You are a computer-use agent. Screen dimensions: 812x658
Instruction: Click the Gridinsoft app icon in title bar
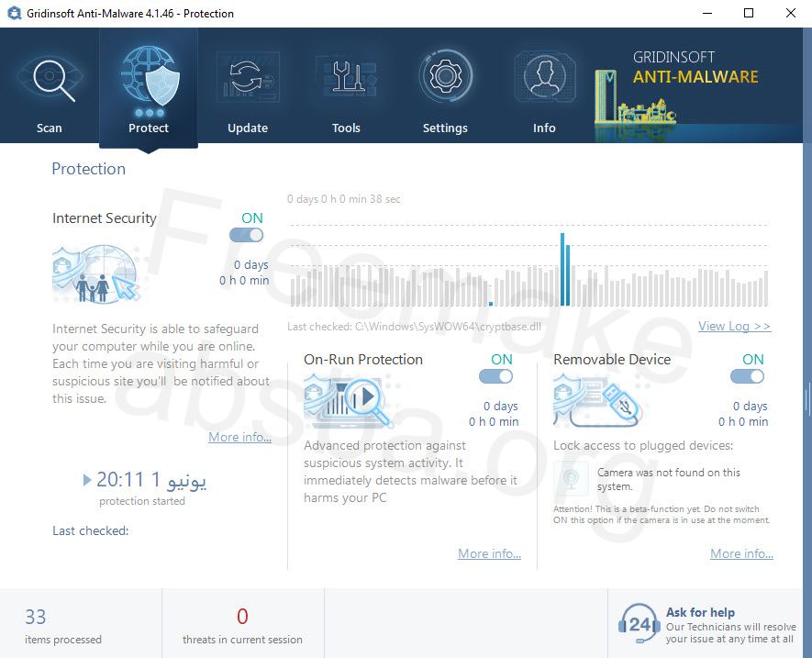(14, 13)
